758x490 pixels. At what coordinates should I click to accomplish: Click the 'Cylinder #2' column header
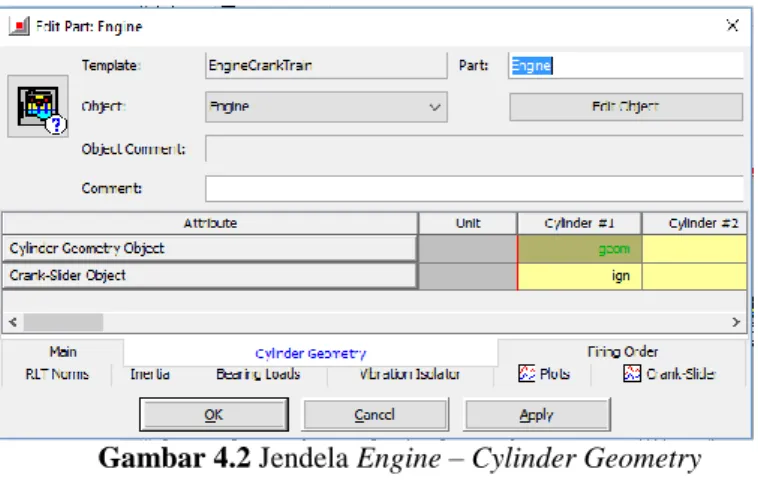(694, 223)
